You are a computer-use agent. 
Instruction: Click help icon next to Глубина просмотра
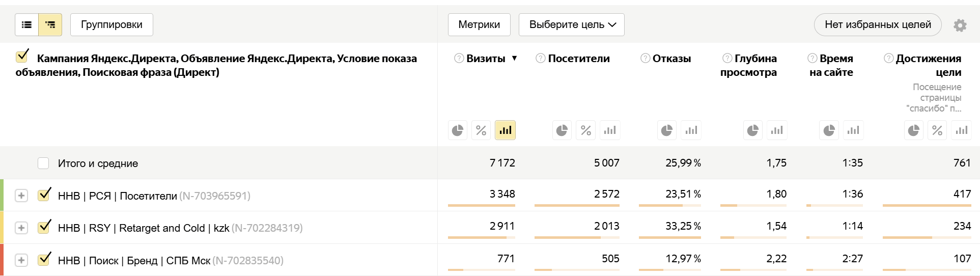tap(727, 58)
